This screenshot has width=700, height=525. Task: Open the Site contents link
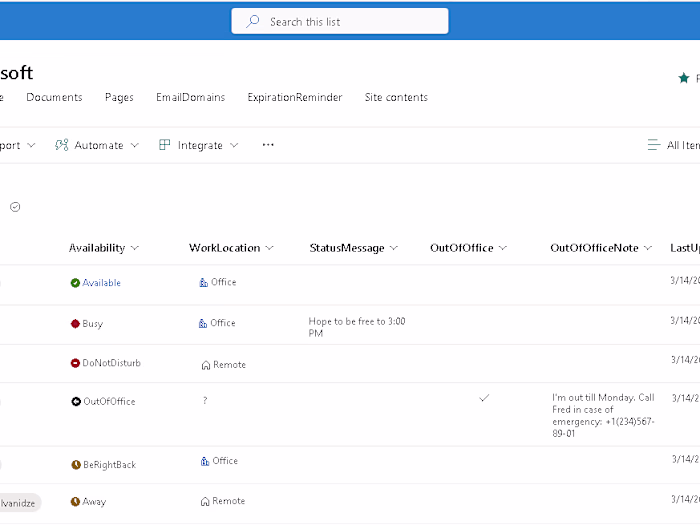point(396,97)
